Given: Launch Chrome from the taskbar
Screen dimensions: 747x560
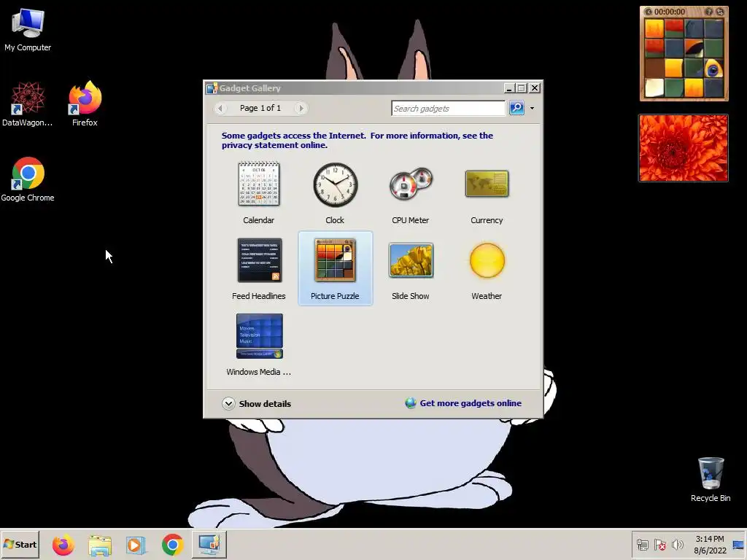Looking at the screenshot, I should (x=172, y=544).
